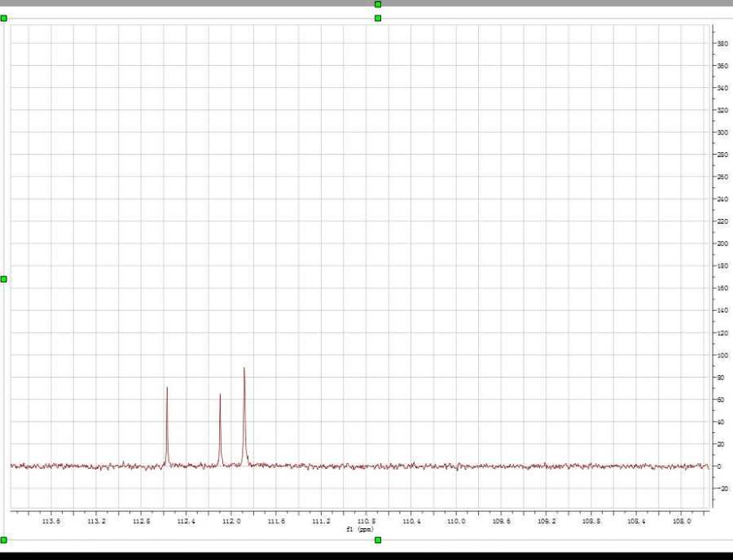733x560 pixels.
Task: Select the top-center green handle on spectrum frame
Action: coord(378,18)
